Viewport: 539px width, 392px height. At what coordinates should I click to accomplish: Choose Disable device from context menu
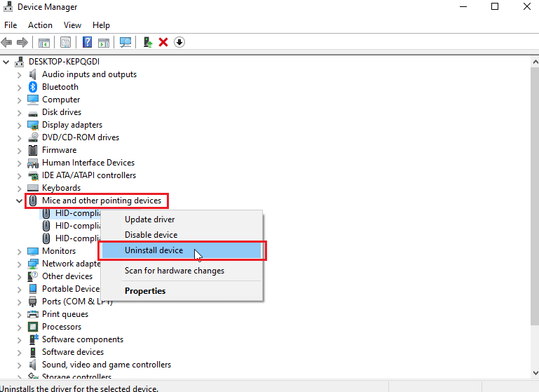(182, 235)
